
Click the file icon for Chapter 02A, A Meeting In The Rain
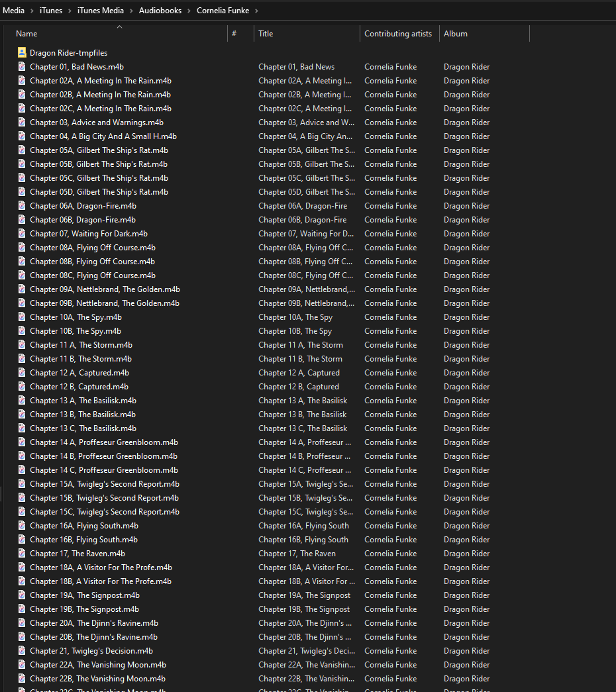(22, 80)
